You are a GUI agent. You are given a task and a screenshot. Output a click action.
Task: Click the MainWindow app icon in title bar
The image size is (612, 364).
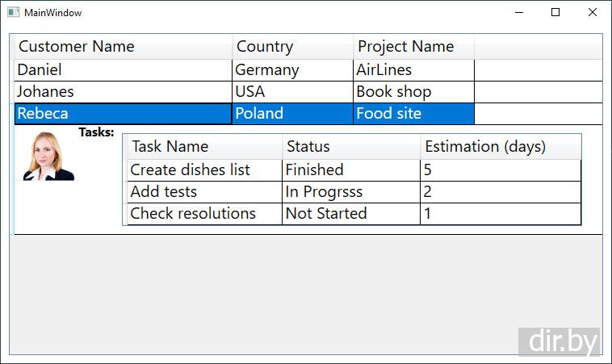coord(13,13)
